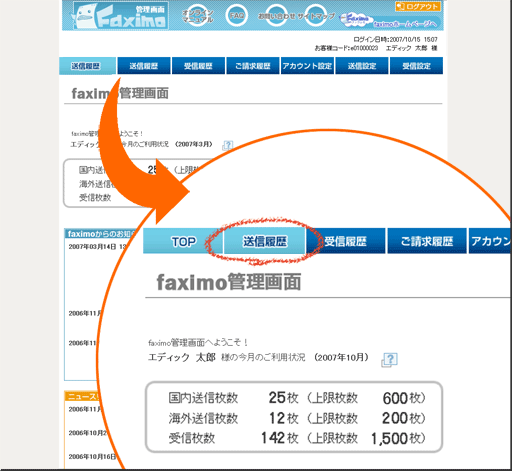
Task: Go to faximoホームページへ banner
Action: 390,21
